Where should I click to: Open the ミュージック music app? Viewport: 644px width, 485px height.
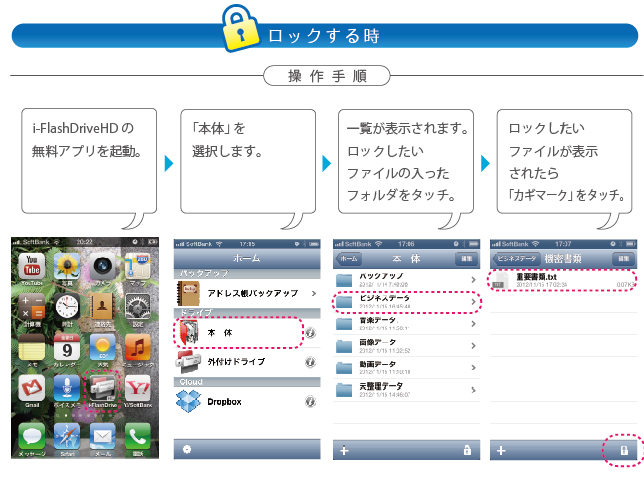pyautogui.click(x=138, y=347)
